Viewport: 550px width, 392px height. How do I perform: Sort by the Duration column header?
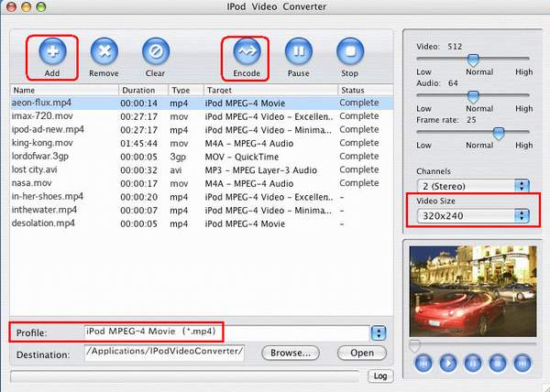click(144, 90)
